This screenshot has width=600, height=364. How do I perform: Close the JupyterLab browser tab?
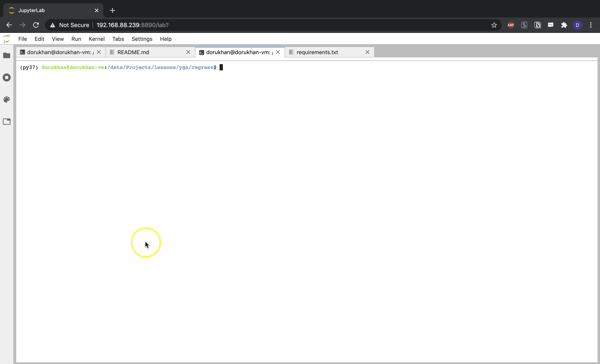point(97,10)
